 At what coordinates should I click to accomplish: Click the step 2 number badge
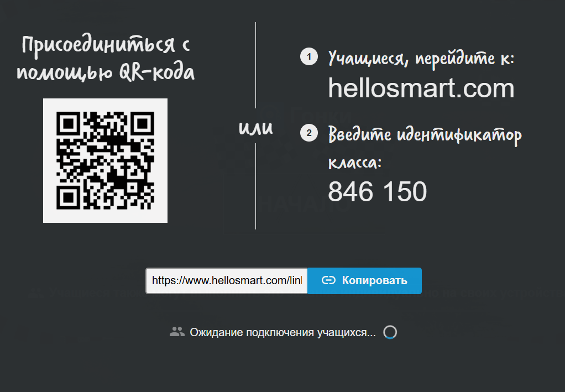coord(308,133)
